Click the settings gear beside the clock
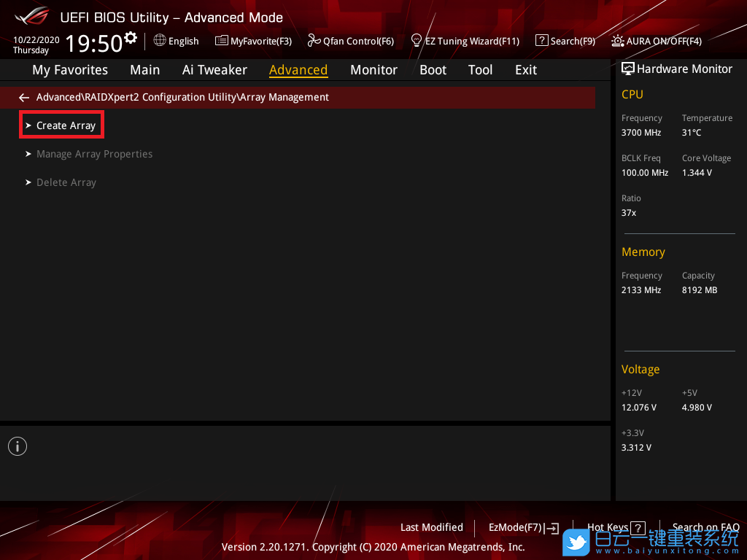Screen dimensions: 747x560 131,37
